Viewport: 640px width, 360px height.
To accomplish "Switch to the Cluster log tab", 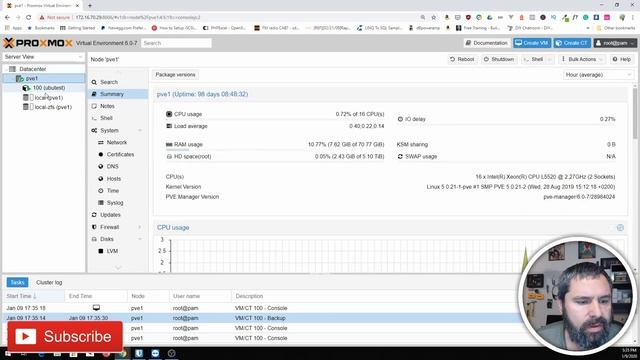I will pyautogui.click(x=49, y=282).
